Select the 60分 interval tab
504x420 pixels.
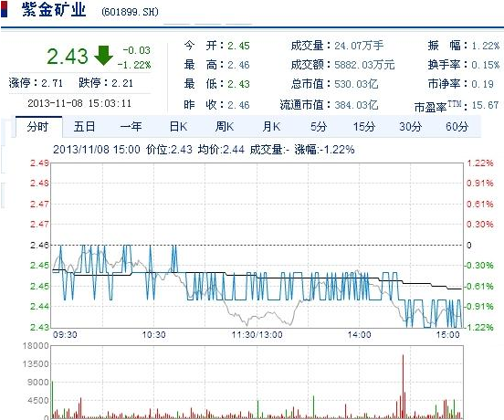pos(457,127)
